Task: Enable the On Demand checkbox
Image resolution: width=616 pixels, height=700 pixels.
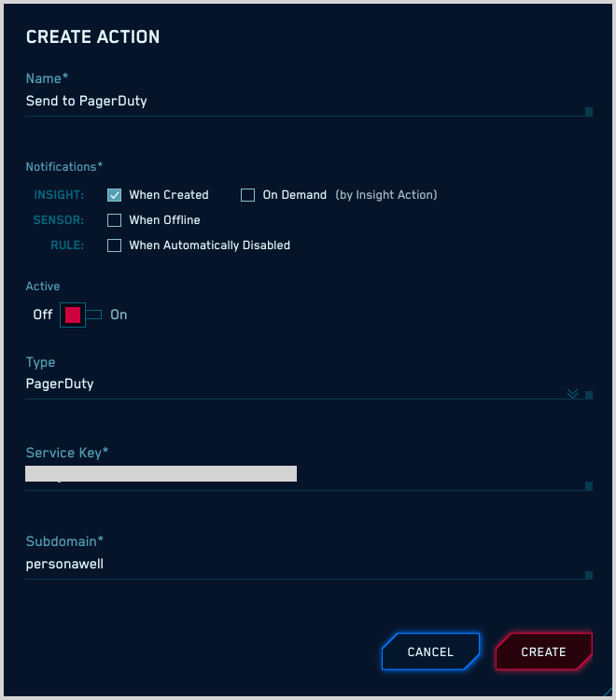Action: pos(247,195)
